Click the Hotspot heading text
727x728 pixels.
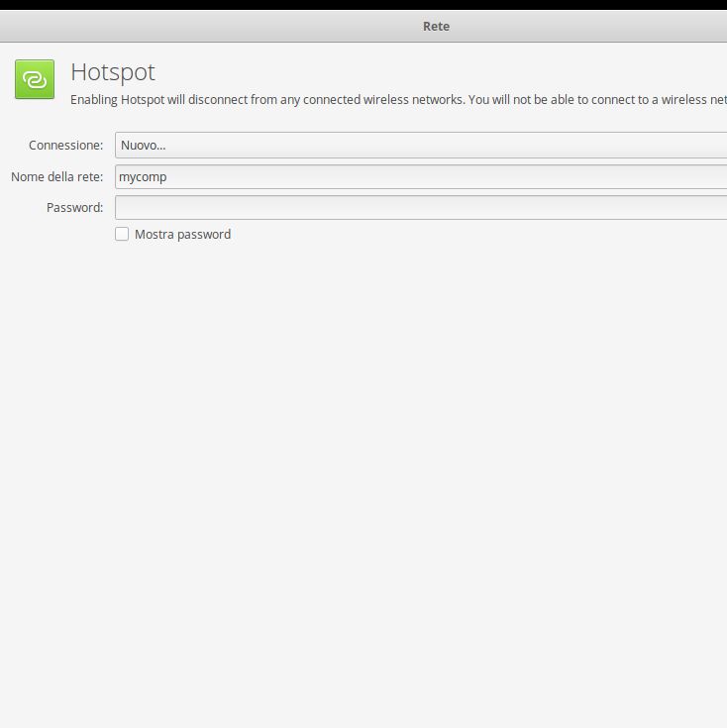click(x=113, y=72)
